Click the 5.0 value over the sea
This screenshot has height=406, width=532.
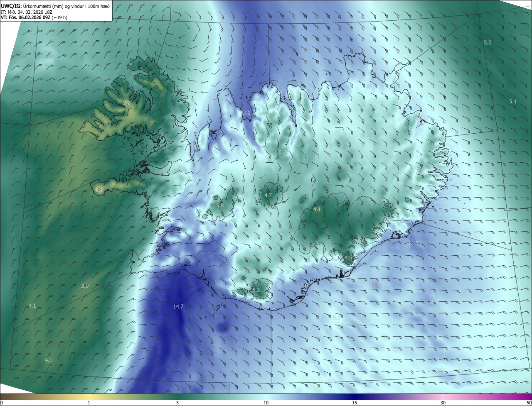point(488,43)
